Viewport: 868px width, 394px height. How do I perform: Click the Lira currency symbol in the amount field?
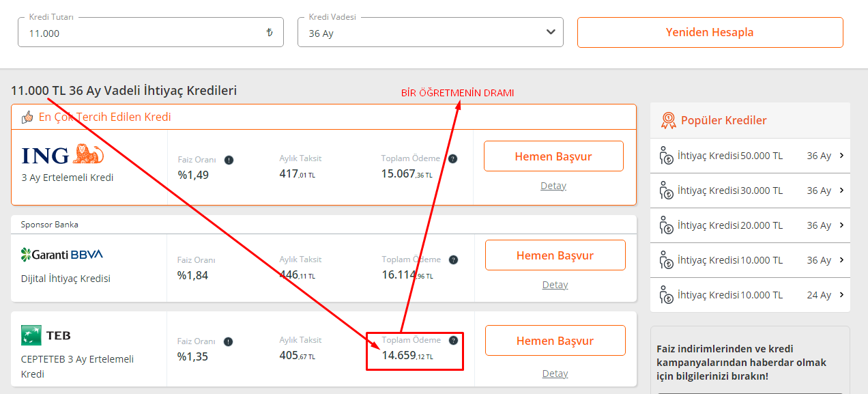coord(270,33)
